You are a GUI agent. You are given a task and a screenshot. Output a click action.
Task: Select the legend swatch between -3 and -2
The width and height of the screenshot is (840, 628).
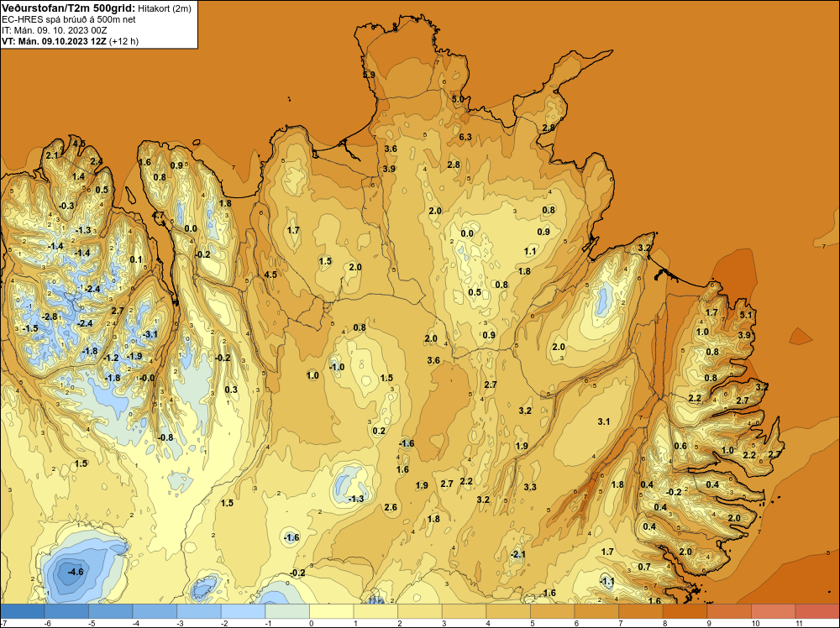(x=199, y=611)
